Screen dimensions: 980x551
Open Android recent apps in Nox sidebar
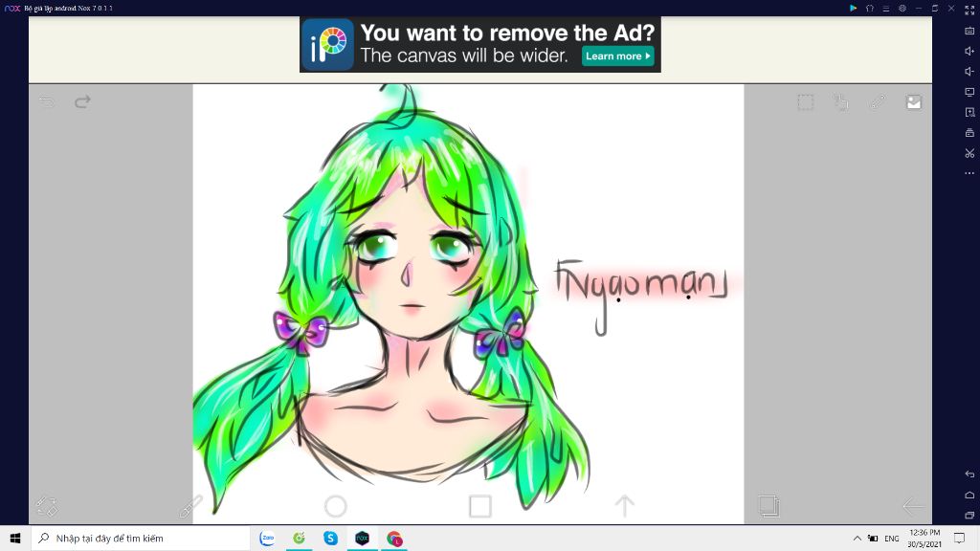pos(969,516)
